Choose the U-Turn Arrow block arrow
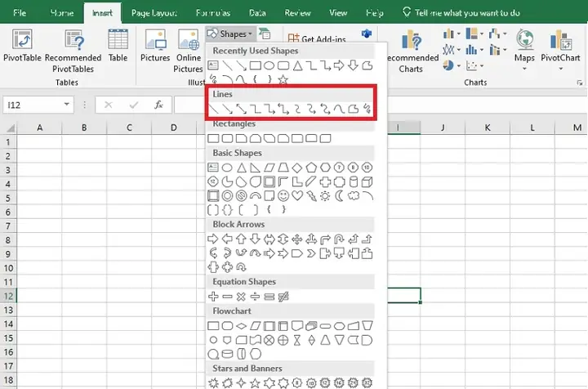 click(340, 239)
